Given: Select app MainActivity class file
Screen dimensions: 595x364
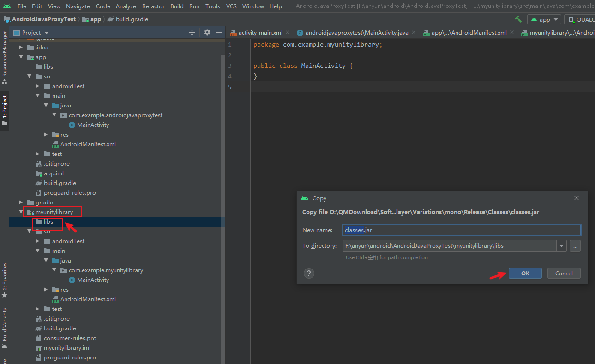Looking at the screenshot, I should coord(89,125).
